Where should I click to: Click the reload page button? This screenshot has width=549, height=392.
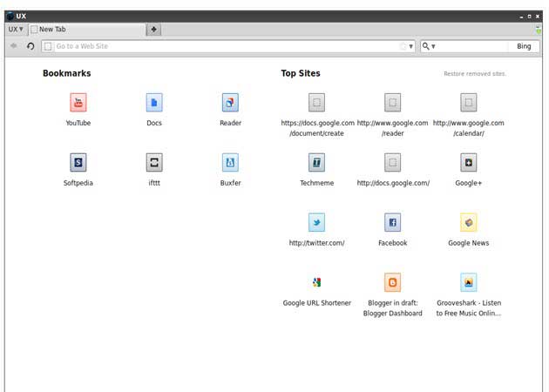pos(30,46)
